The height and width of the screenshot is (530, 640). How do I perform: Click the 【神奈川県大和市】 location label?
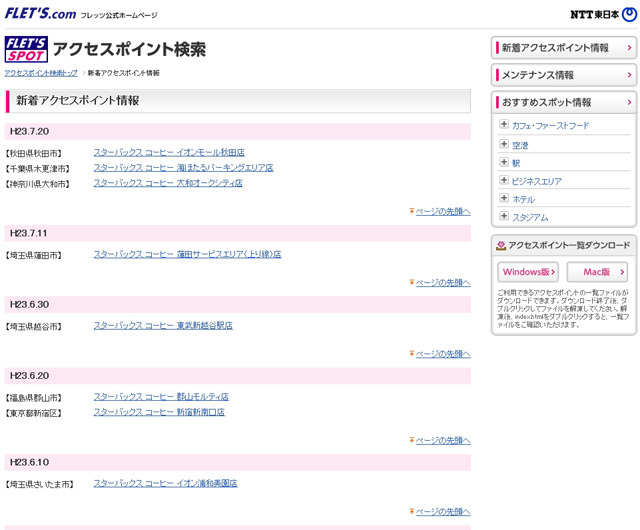[x=38, y=184]
